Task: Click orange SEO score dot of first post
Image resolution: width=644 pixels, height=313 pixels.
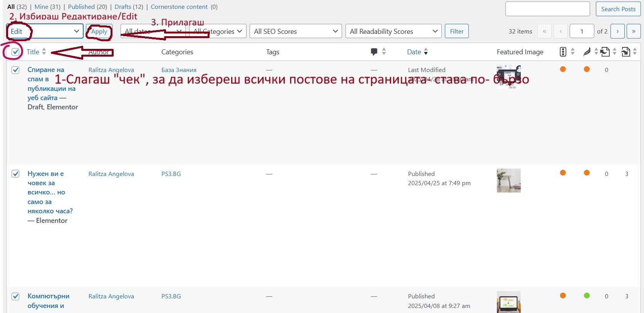Action: click(563, 69)
